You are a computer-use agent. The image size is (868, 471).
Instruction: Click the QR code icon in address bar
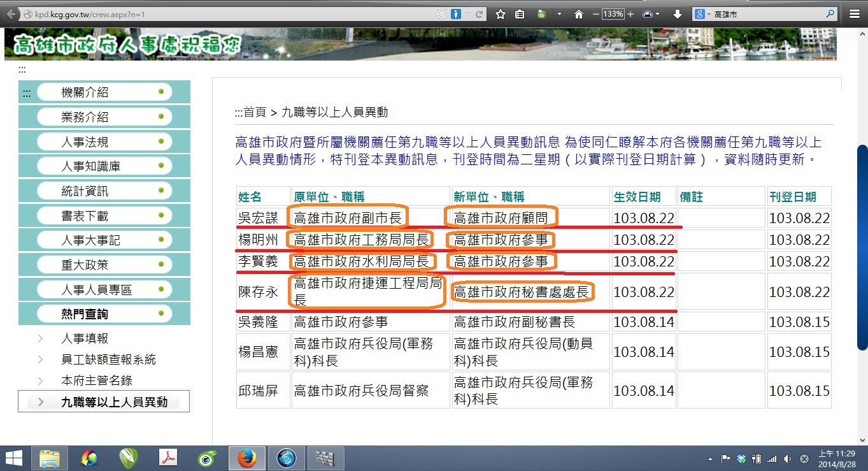[443, 14]
